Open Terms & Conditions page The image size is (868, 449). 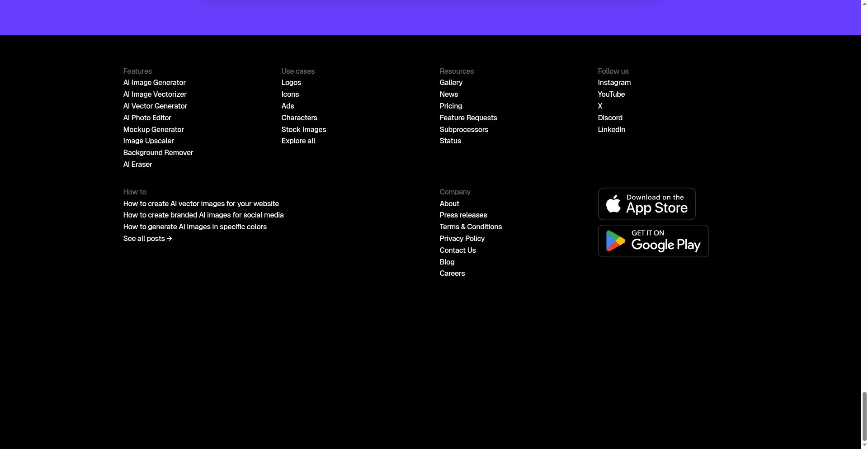click(471, 227)
